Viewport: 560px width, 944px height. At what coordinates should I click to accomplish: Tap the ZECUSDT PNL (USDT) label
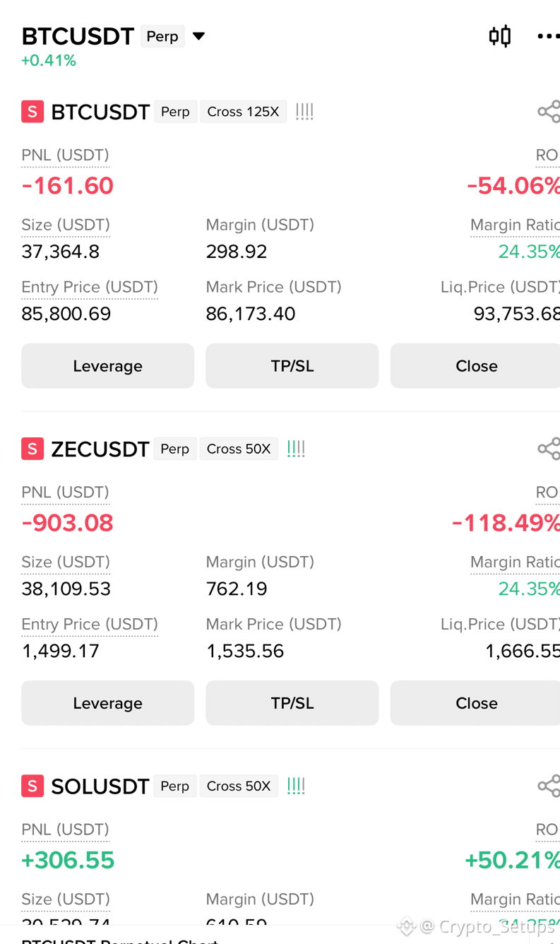coord(65,492)
